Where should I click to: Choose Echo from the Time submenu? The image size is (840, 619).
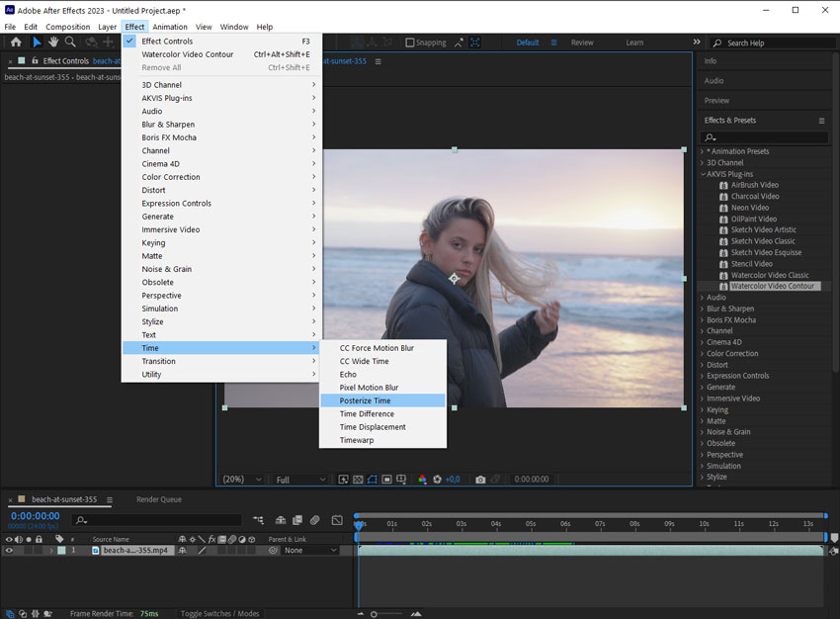tap(382, 374)
